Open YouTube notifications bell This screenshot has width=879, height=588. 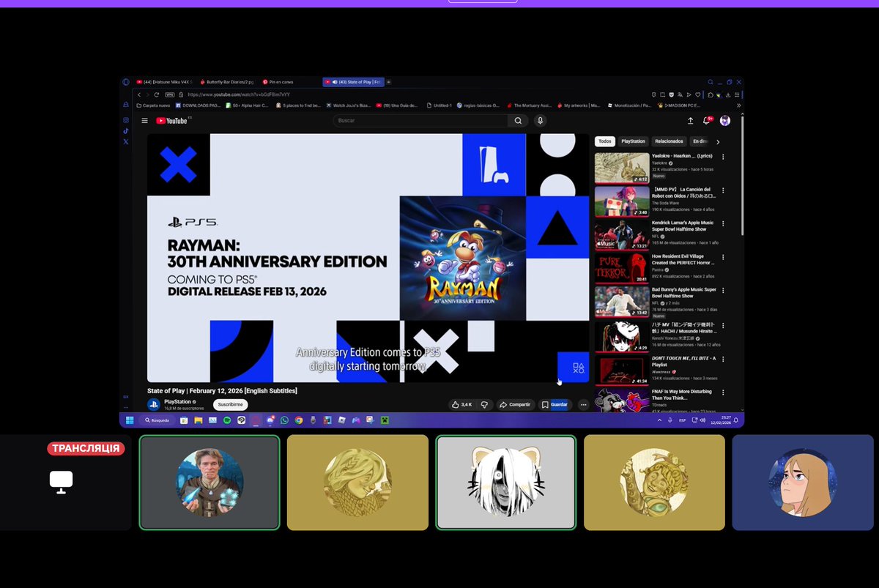coord(707,121)
